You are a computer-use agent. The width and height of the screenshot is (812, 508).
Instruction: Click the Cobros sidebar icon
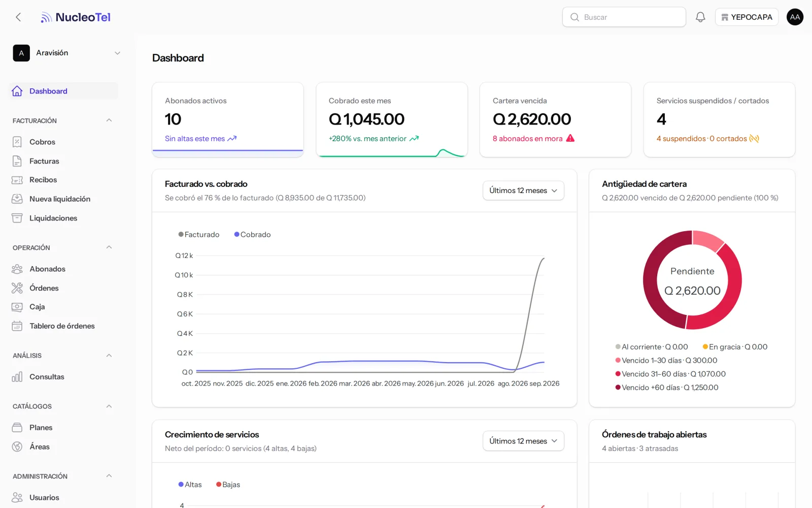coord(17,142)
